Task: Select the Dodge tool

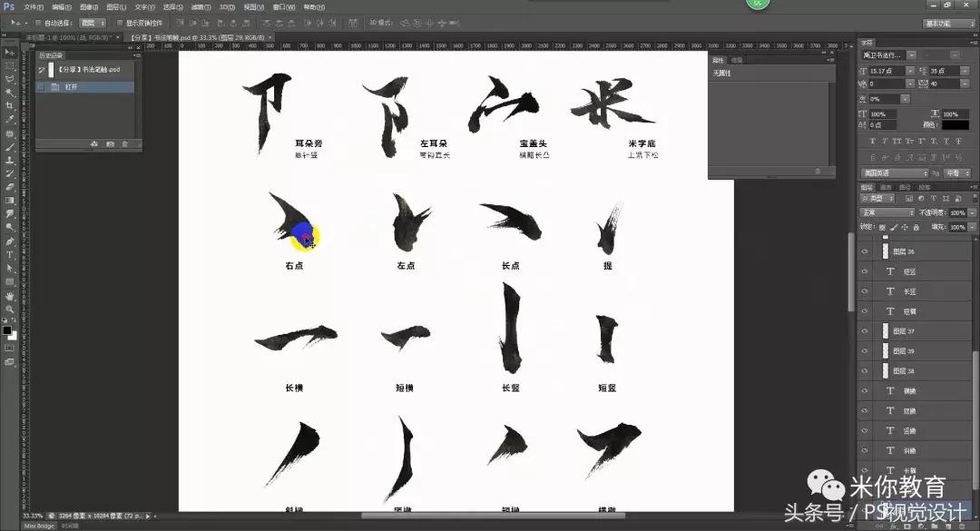Action: pos(9,227)
